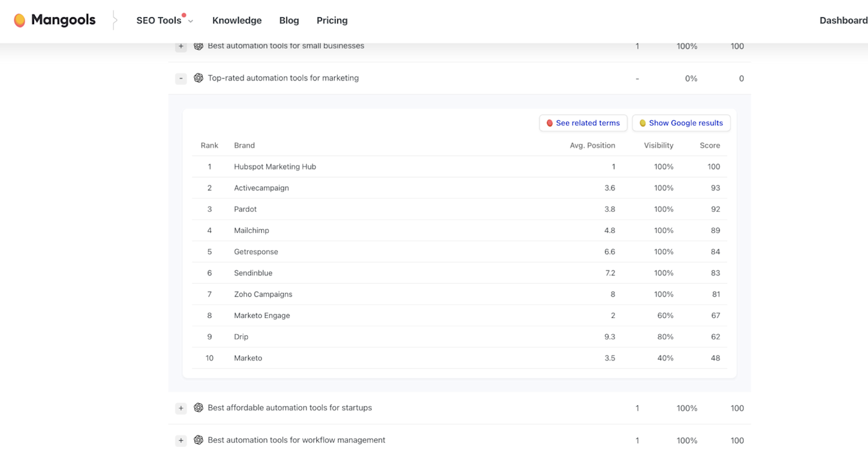Click Best automation tools for workflow management text
The image size is (868, 450).
click(x=296, y=440)
